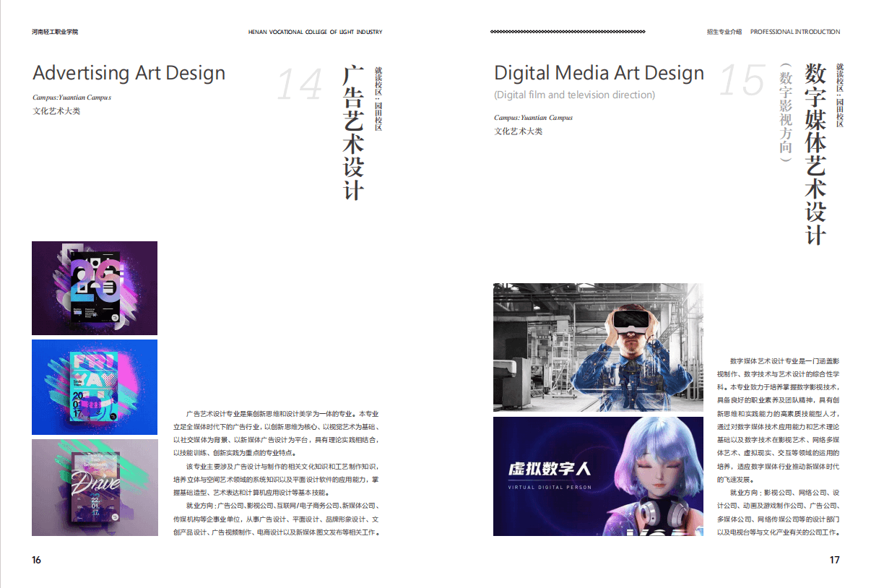The height and width of the screenshot is (588, 871).
Task: Click the VR headset man photo
Action: [598, 347]
